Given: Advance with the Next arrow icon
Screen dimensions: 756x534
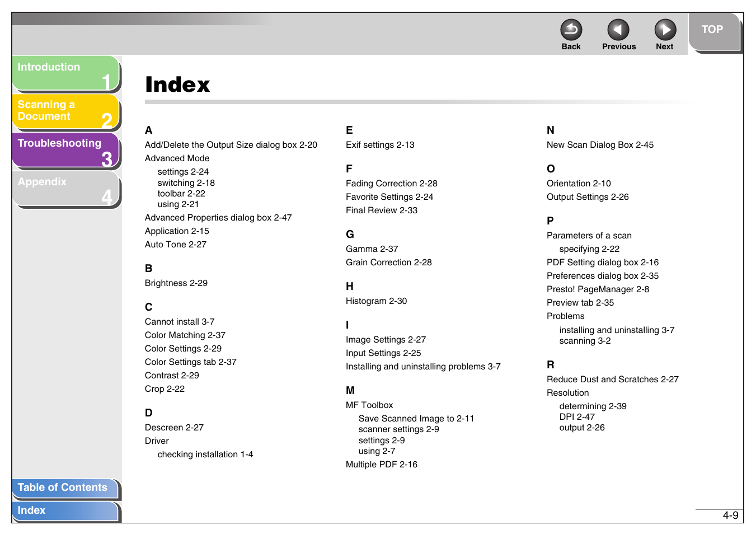Looking at the screenshot, I should pos(665,30).
